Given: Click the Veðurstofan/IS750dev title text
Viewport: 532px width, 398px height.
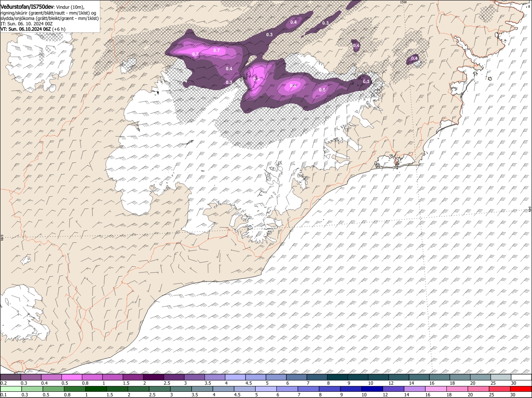Looking at the screenshot, I should pos(27,7).
